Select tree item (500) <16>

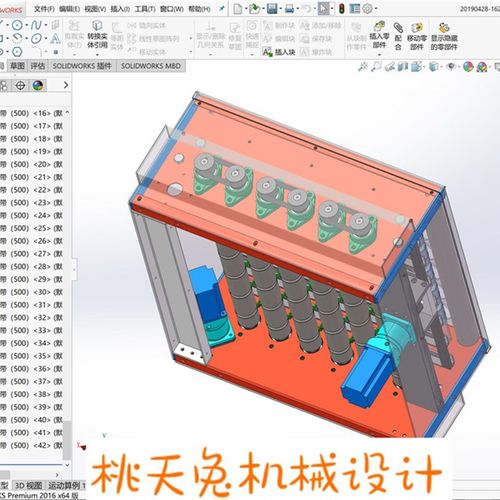pos(31,113)
